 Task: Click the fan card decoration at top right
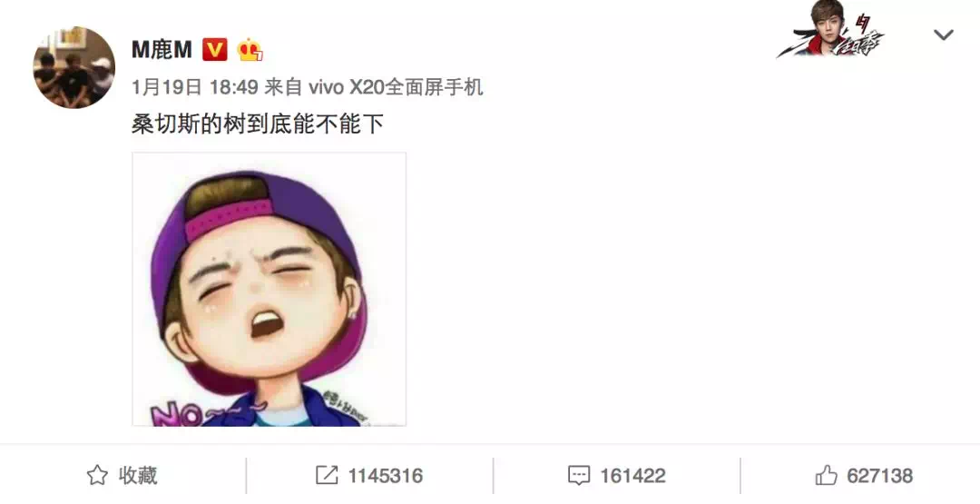click(831, 29)
